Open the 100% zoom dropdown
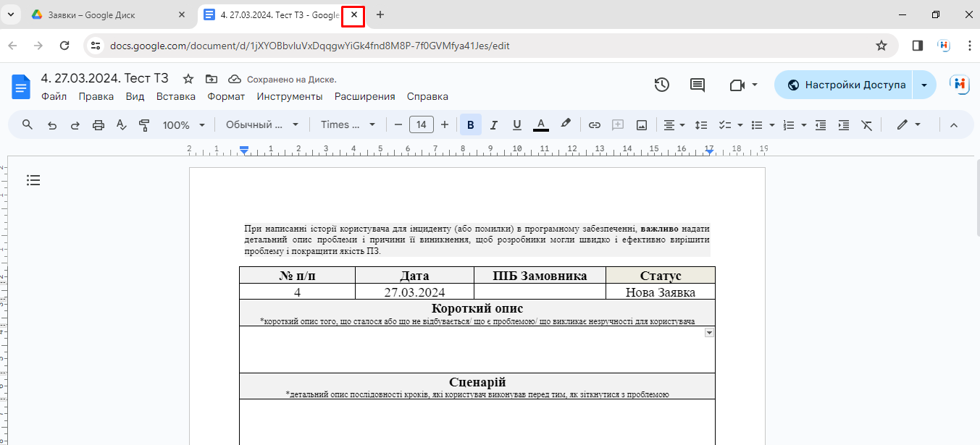Image resolution: width=980 pixels, height=445 pixels. [x=184, y=125]
